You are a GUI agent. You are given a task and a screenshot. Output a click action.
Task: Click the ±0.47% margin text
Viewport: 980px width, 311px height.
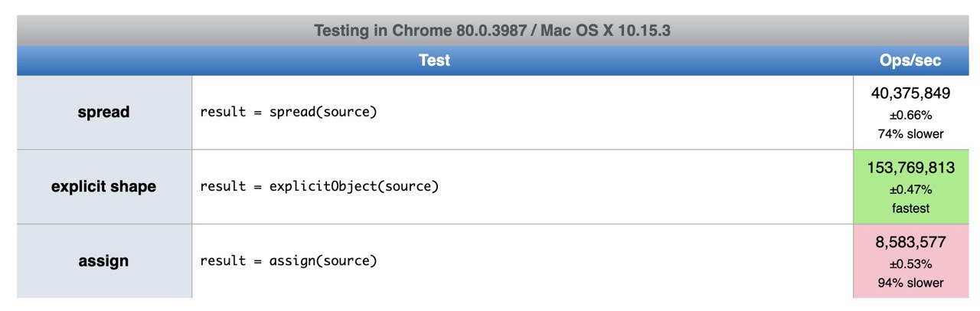click(x=910, y=189)
